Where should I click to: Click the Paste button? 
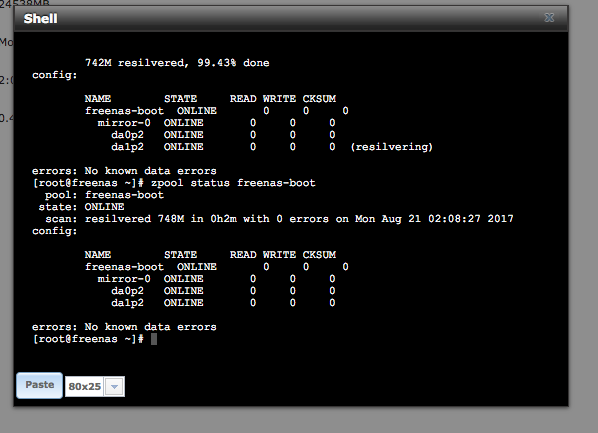(x=40, y=385)
